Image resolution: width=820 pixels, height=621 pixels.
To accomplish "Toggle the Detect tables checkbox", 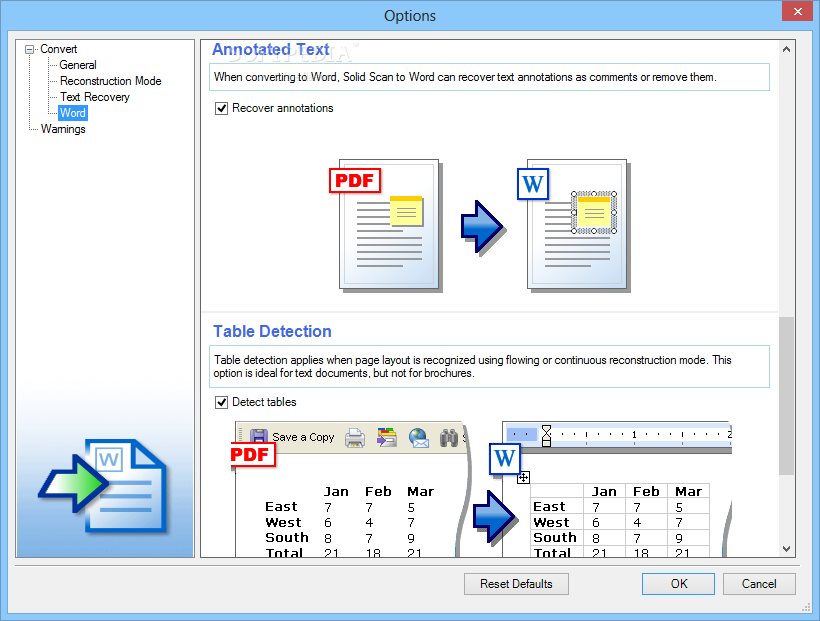I will coord(222,402).
